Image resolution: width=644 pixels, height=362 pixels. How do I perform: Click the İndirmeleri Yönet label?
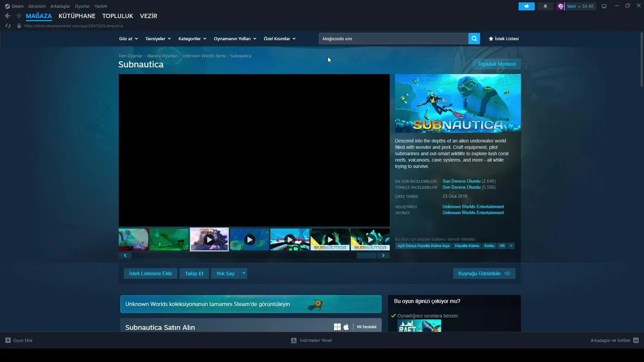[x=316, y=340]
